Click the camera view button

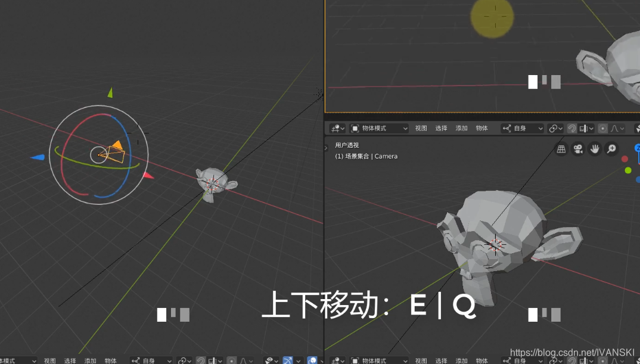[x=578, y=149]
